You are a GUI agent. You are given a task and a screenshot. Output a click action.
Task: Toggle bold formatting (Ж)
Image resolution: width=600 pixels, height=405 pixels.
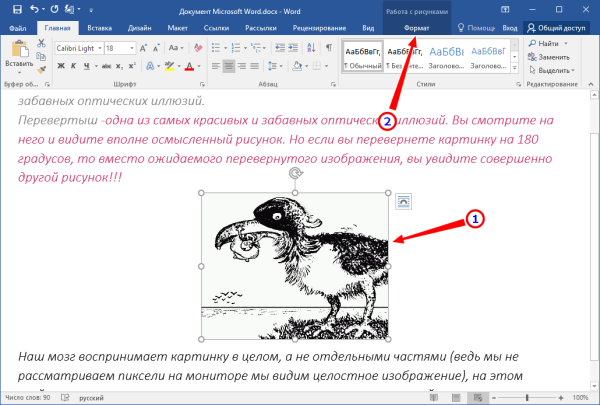(x=61, y=66)
